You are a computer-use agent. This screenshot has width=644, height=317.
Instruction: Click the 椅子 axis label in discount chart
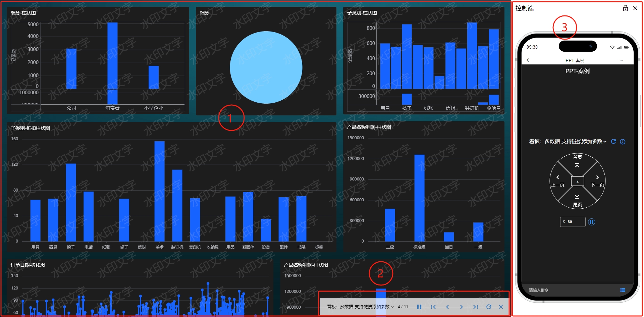coord(71,247)
